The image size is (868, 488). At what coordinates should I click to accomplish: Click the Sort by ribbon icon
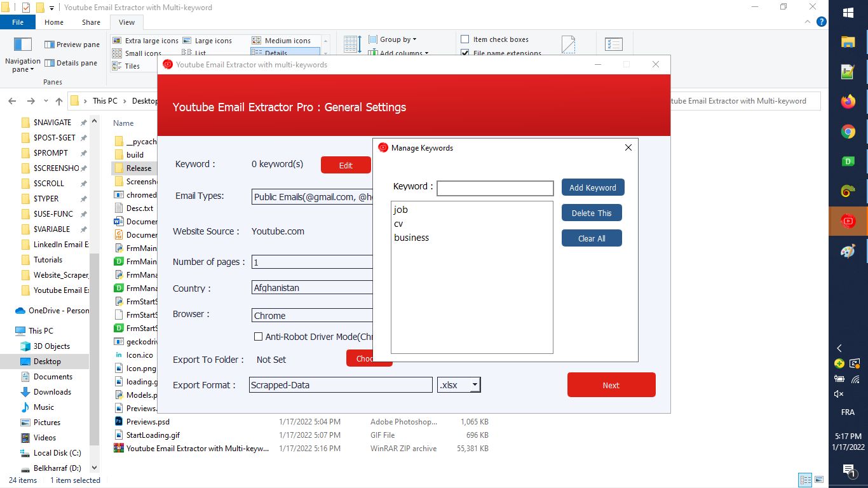(x=353, y=44)
